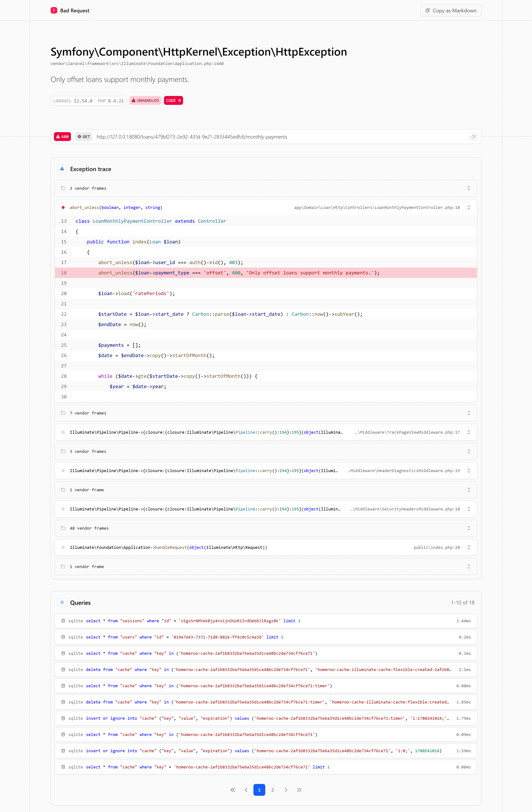Click the UNHANDLED badge
This screenshot has height=812, width=532.
pyautogui.click(x=145, y=101)
